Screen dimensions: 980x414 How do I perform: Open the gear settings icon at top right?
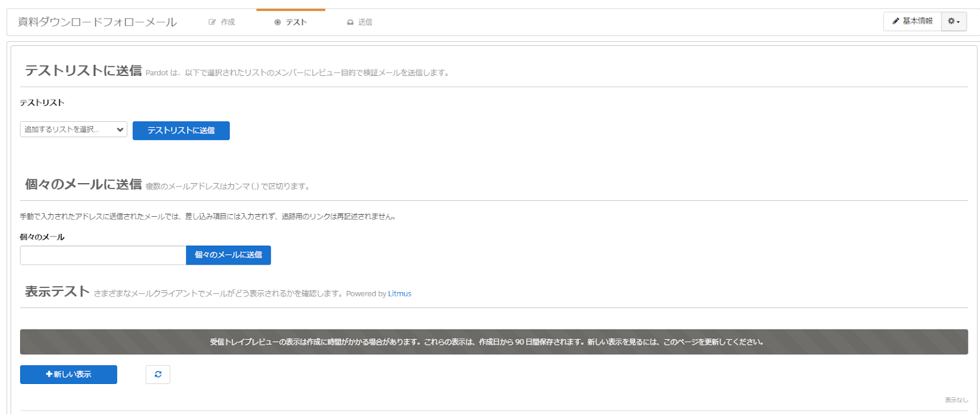pyautogui.click(x=951, y=21)
